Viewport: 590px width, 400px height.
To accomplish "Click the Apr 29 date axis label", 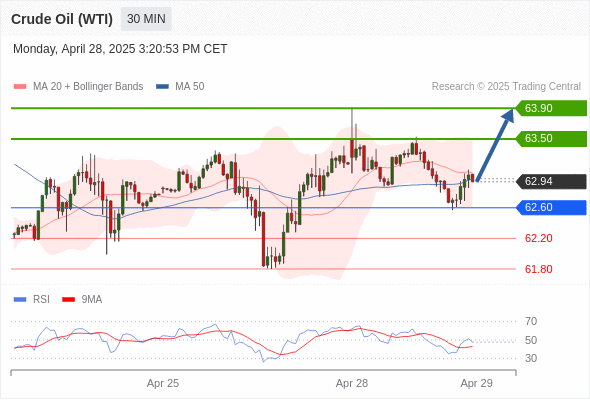I will pos(476,383).
